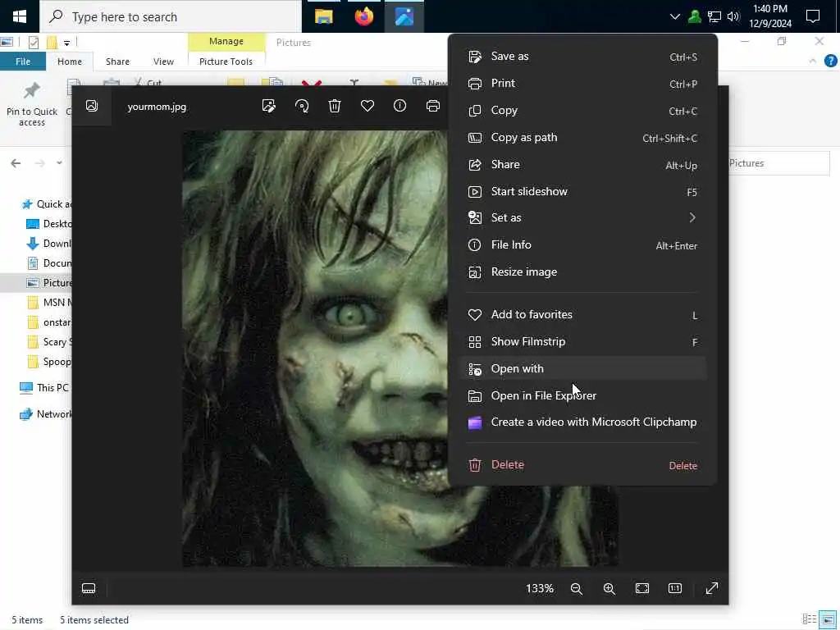Open File Info from the context menu
Screen dimensions: 840x630
583,244
